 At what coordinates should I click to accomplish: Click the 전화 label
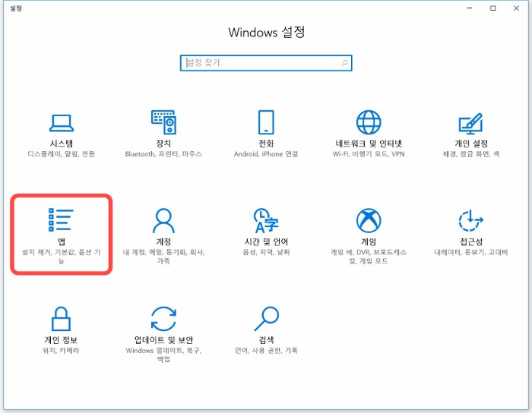click(x=266, y=143)
